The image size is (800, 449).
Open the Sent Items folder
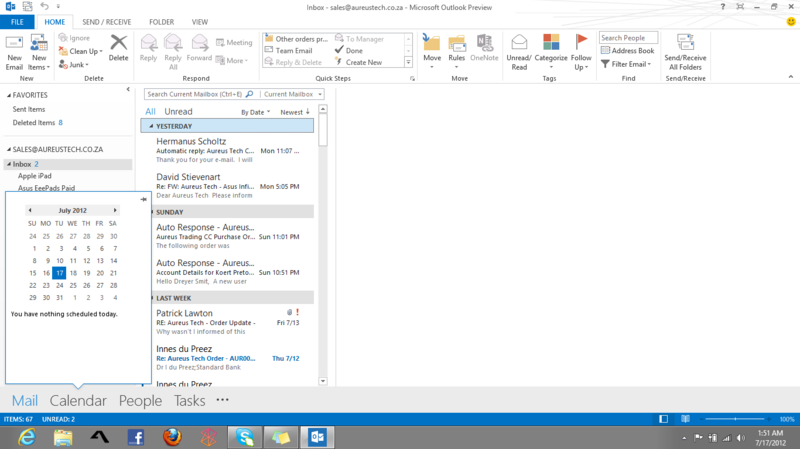29,109
